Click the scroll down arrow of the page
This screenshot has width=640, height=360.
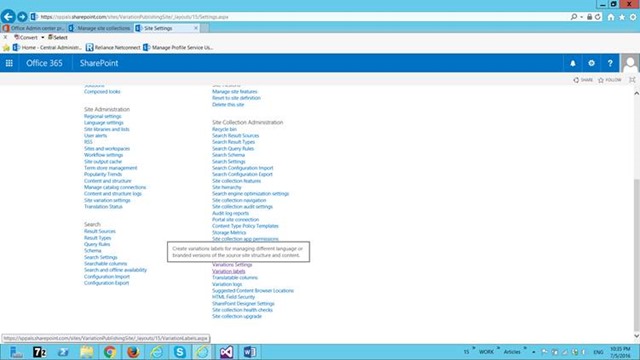636,336
